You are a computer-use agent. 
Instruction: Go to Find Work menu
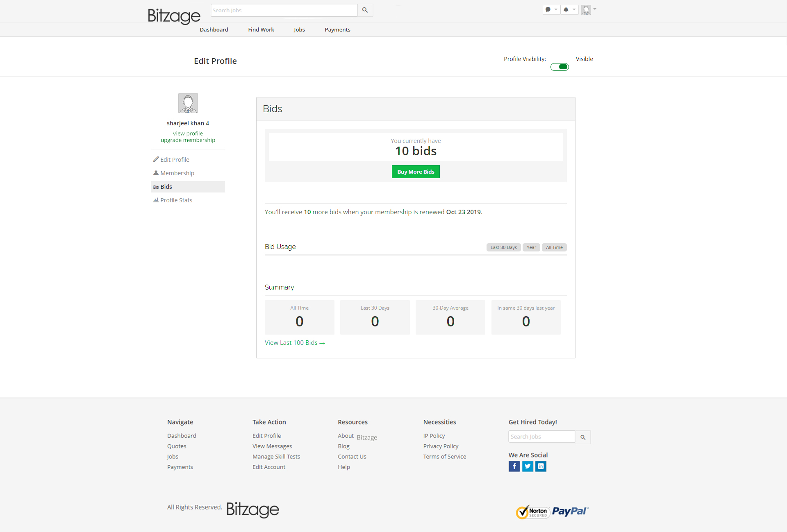click(261, 29)
